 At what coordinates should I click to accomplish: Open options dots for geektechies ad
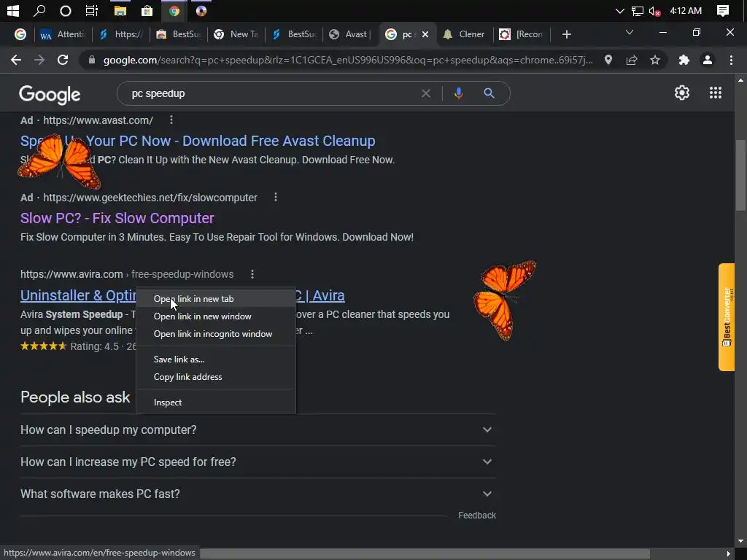click(275, 197)
